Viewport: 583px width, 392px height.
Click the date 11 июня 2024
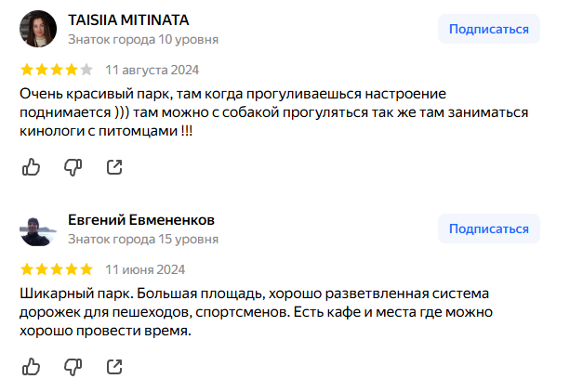tap(144, 269)
